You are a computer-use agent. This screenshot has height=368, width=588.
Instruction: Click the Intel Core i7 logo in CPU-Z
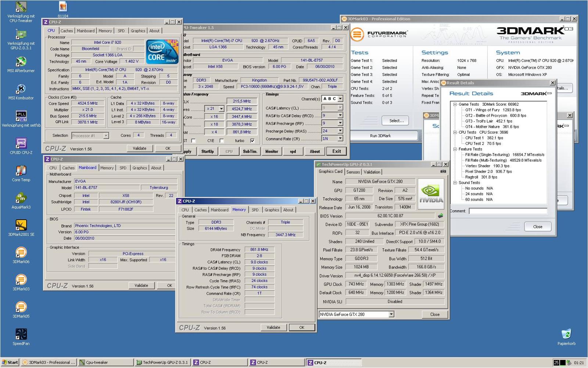[x=162, y=52]
